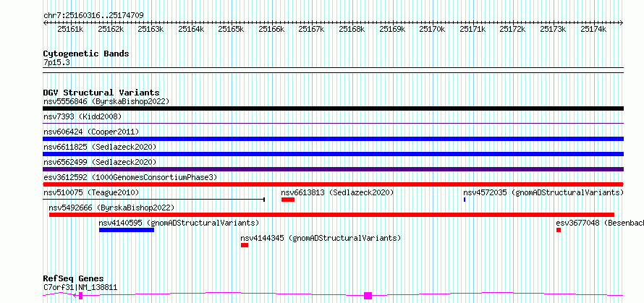Click the 25163k ruler tick label
The height and width of the screenshot is (303, 644).
tap(151, 30)
